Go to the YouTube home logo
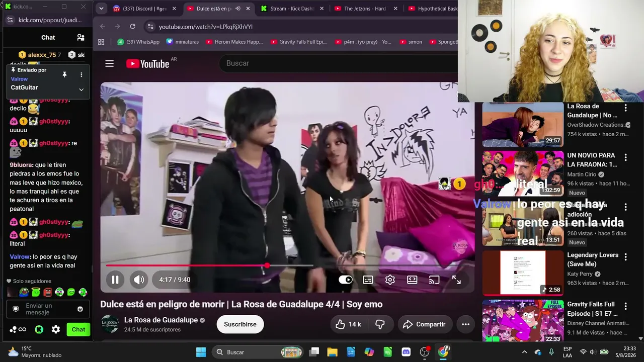The image size is (644, 362). (147, 63)
